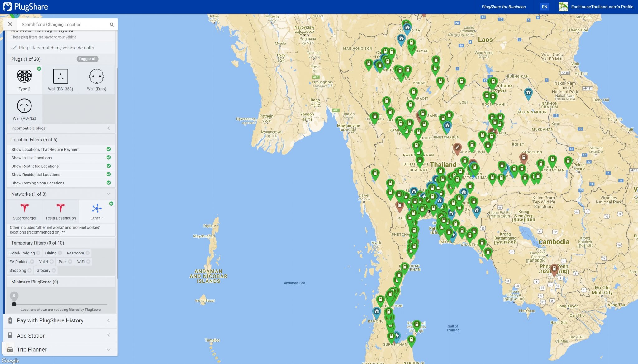Close the search sidebar panel
Image resolution: width=638 pixels, height=364 pixels.
10,24
